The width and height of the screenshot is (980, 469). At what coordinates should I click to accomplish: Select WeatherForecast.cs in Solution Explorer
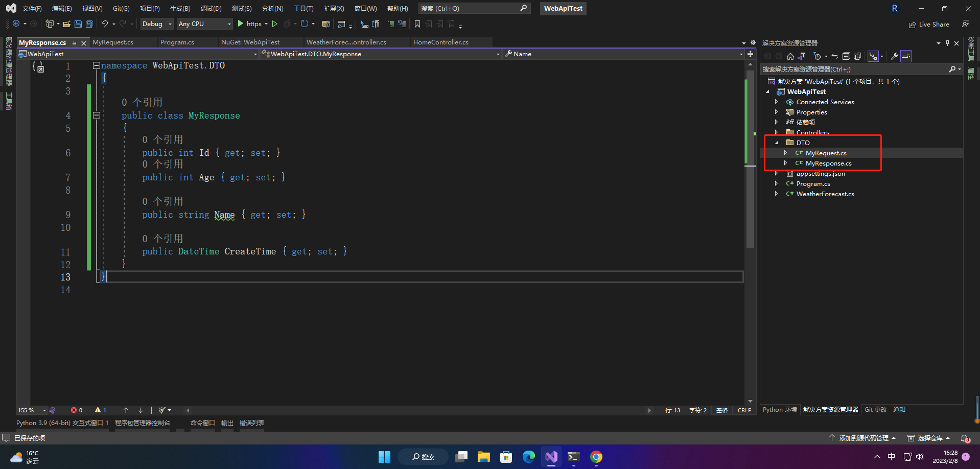(825, 194)
